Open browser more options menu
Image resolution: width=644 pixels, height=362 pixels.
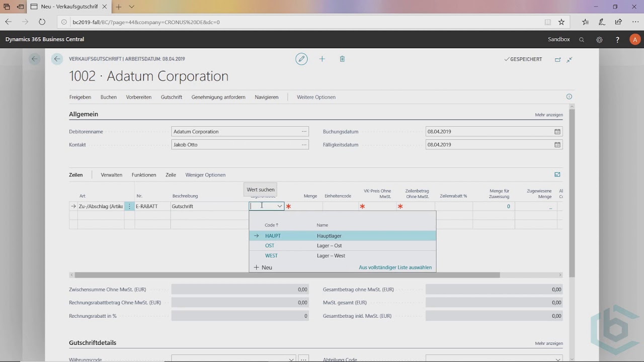pos(635,22)
